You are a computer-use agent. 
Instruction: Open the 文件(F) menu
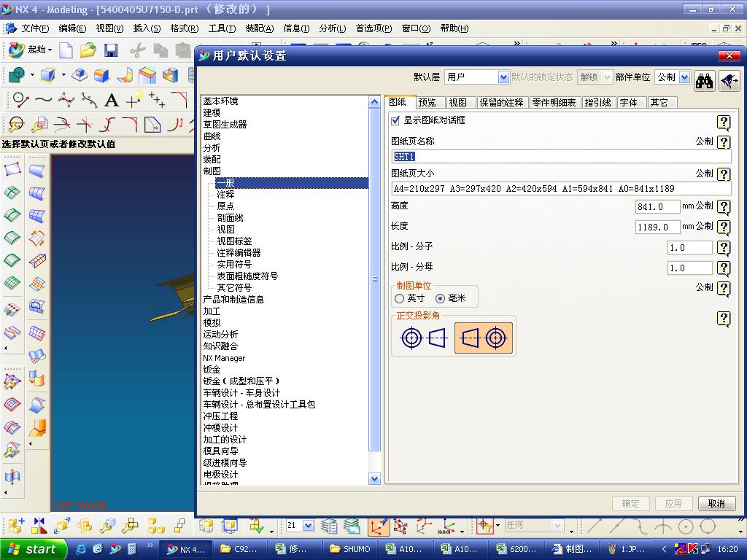coord(35,28)
